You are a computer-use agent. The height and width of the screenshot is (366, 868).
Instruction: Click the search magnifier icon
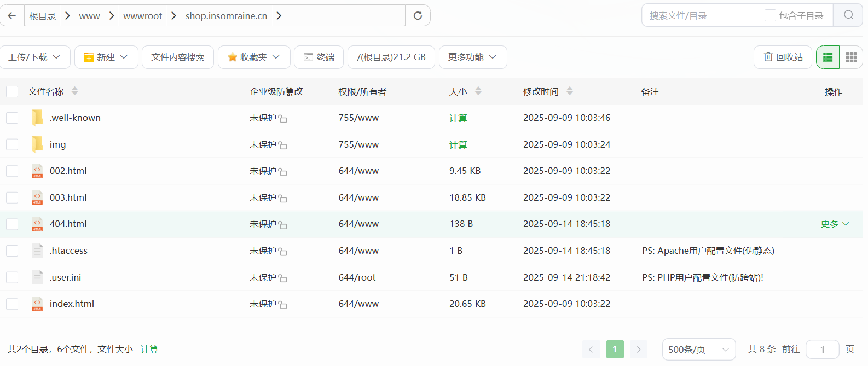click(848, 15)
